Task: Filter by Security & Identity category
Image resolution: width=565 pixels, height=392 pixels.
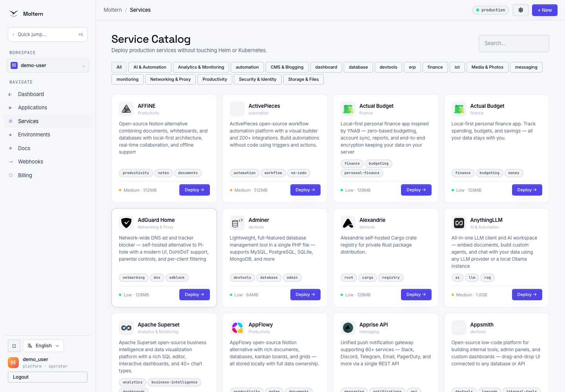Action: pos(258,80)
